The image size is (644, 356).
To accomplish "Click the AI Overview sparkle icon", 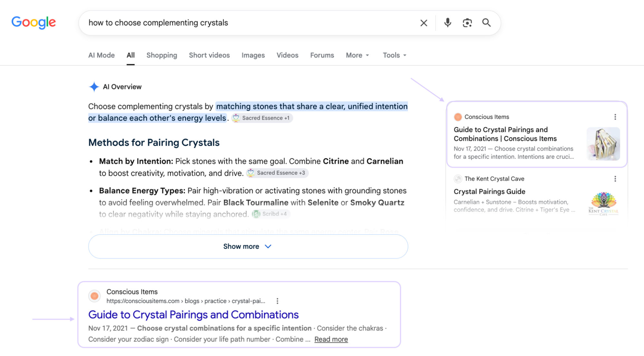I will click(x=94, y=87).
